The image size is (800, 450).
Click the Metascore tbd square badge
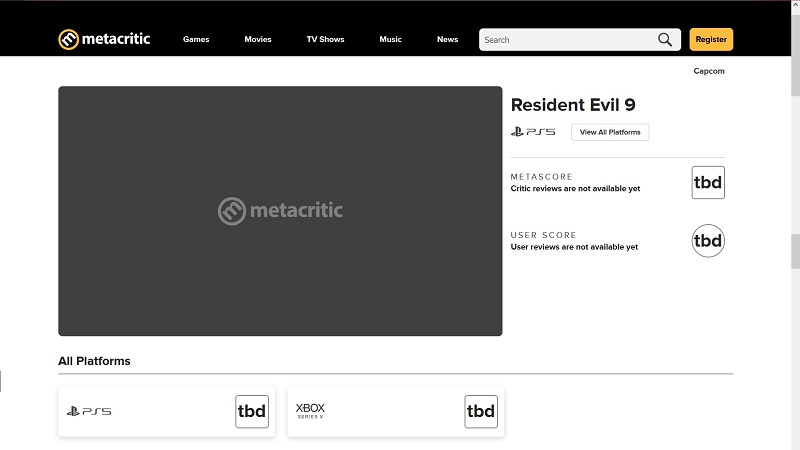pos(708,183)
